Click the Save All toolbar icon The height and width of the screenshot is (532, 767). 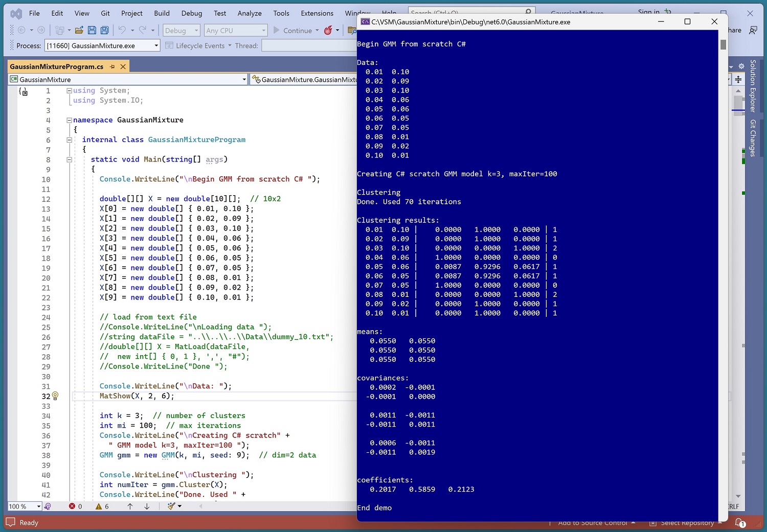click(x=104, y=31)
